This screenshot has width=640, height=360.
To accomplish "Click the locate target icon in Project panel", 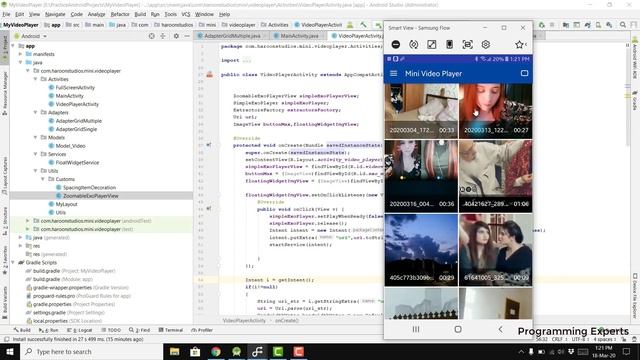I will coord(151,36).
